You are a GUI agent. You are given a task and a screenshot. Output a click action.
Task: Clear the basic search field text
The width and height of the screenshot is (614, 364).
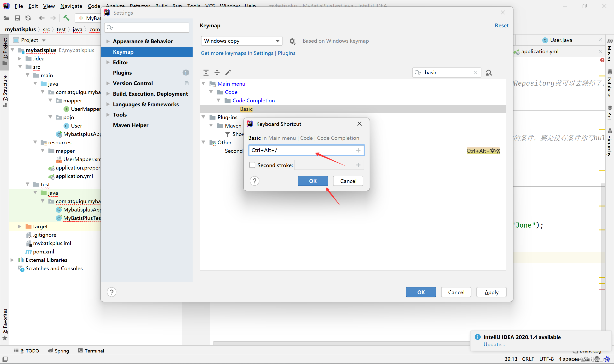pos(475,73)
